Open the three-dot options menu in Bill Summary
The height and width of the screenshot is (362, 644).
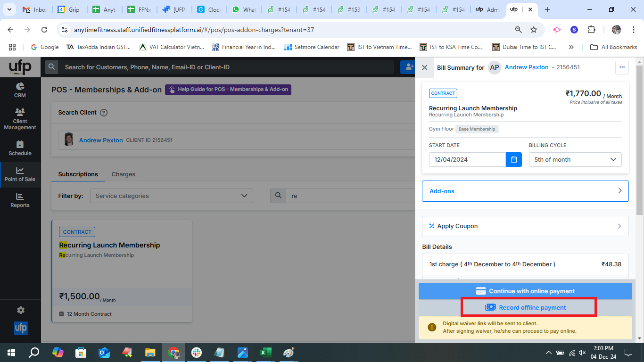click(x=622, y=67)
